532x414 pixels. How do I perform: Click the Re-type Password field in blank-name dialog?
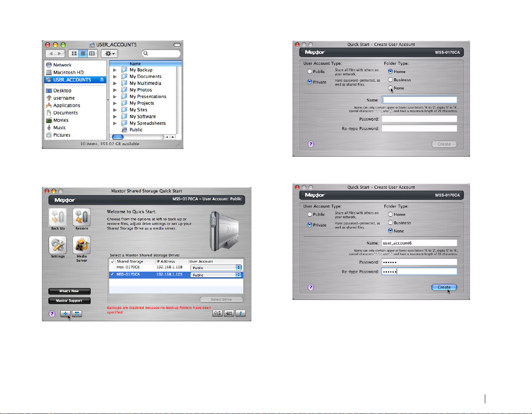pos(419,128)
